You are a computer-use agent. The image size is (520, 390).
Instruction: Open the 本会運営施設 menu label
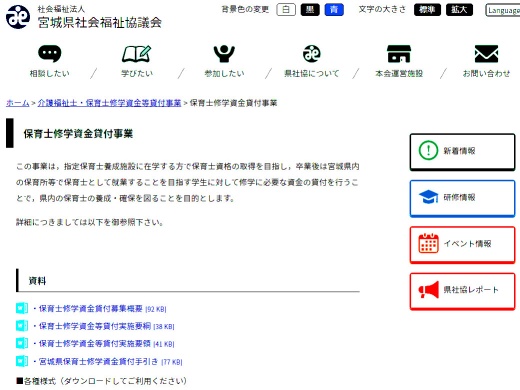pyautogui.click(x=399, y=73)
